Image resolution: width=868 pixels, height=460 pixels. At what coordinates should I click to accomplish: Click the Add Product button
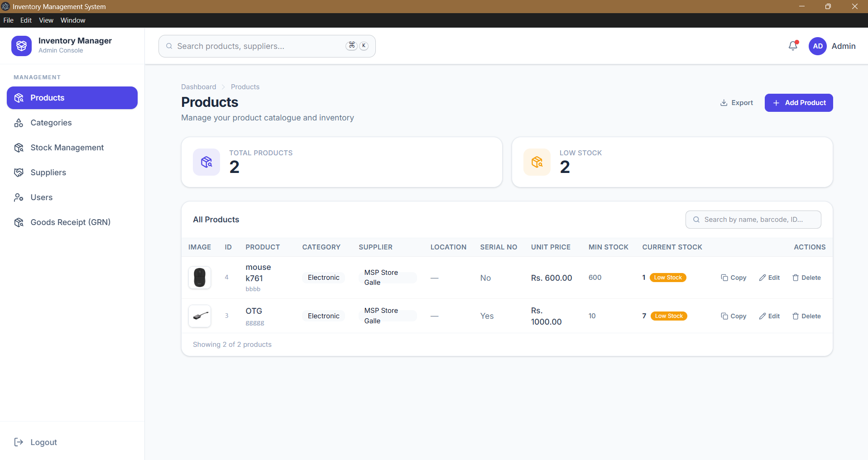point(799,103)
